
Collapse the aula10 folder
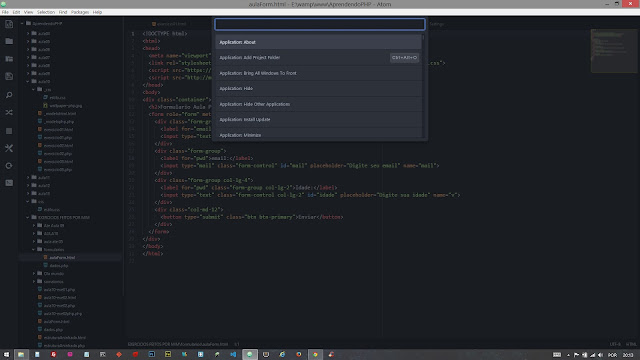(28, 81)
